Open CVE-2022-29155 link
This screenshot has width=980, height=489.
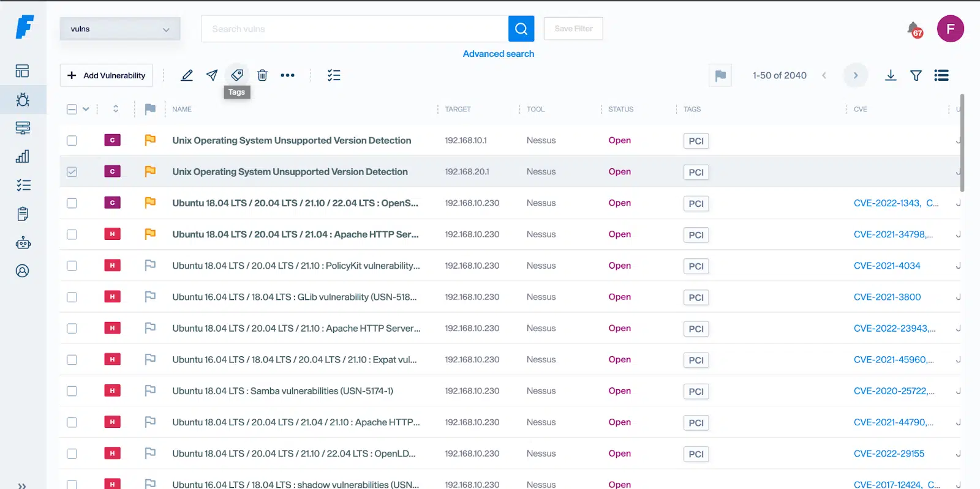point(889,454)
